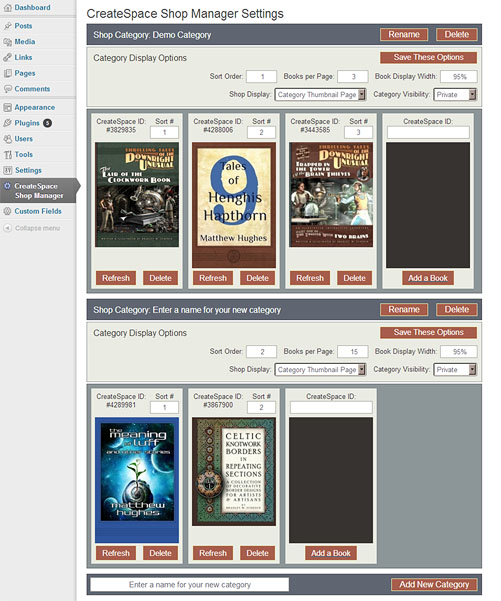Open second category's Category Visibility dropdown
This screenshot has width=501, height=601.
click(455, 370)
